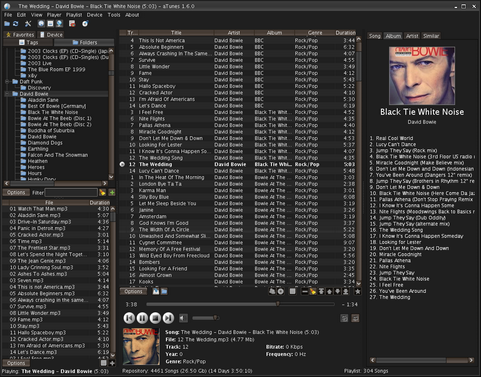Toggle the navigator globe icon in toolbar
This screenshot has height=377, width=481.
41,24
